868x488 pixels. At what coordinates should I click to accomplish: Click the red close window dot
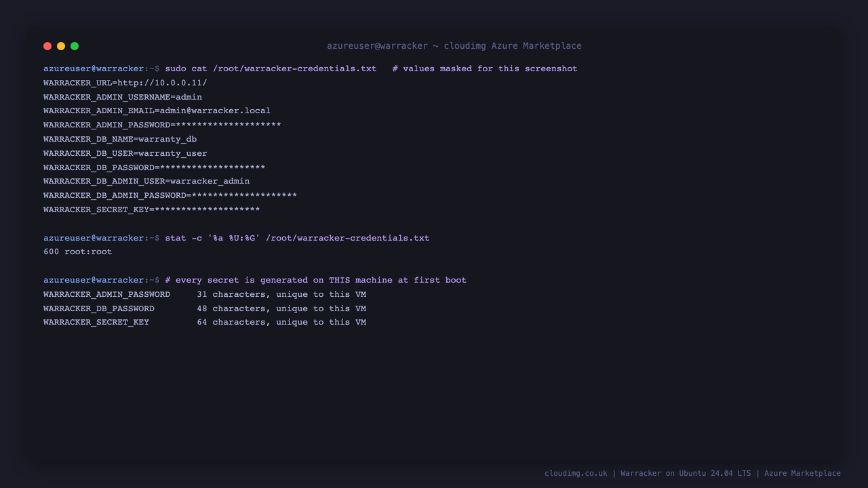pyautogui.click(x=47, y=46)
